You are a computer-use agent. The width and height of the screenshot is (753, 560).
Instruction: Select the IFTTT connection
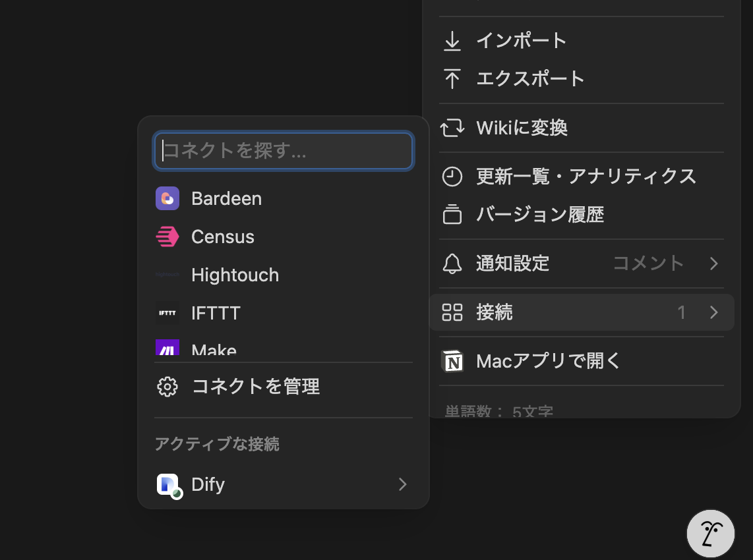(284, 313)
